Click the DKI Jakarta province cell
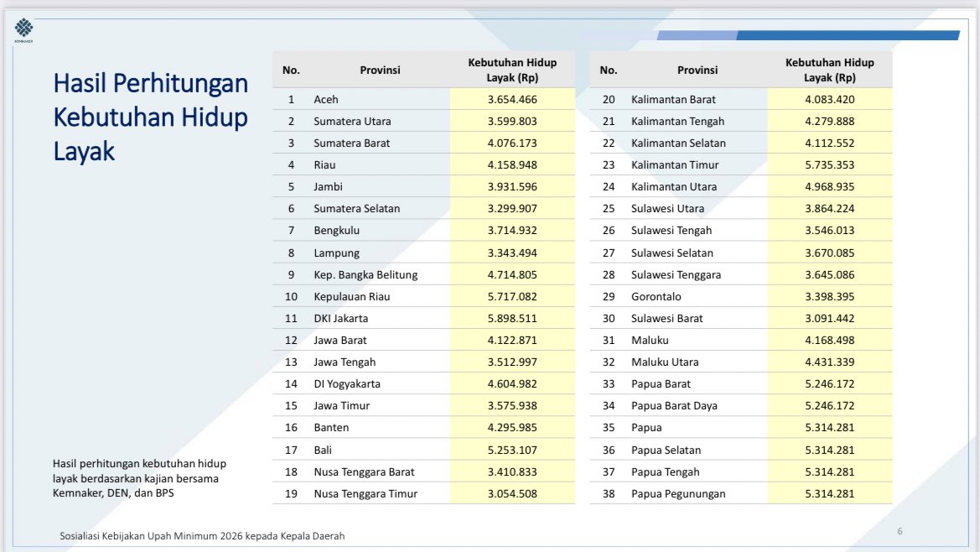 pos(340,319)
